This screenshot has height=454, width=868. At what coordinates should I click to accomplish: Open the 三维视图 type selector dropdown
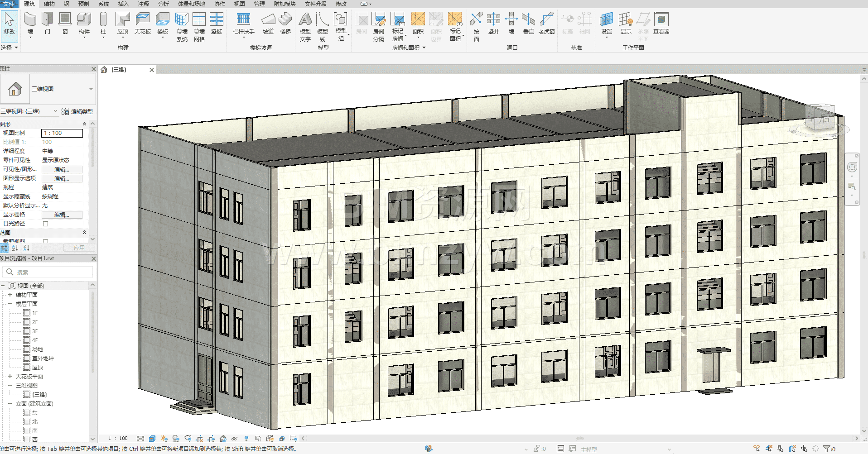91,89
